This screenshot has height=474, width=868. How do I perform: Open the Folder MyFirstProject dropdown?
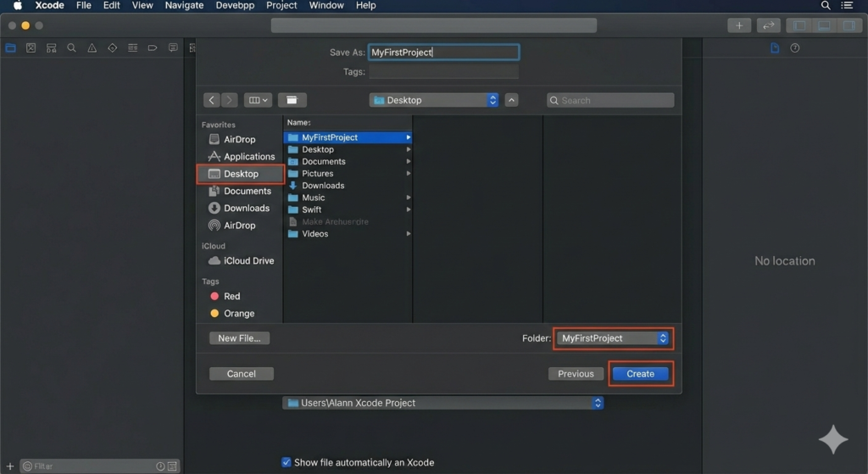[614, 338]
